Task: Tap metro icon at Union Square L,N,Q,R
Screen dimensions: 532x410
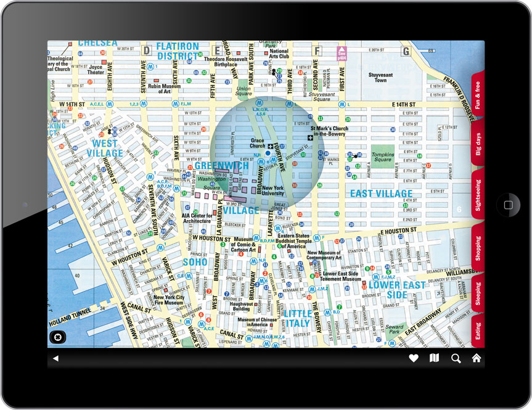Action: 259,102
